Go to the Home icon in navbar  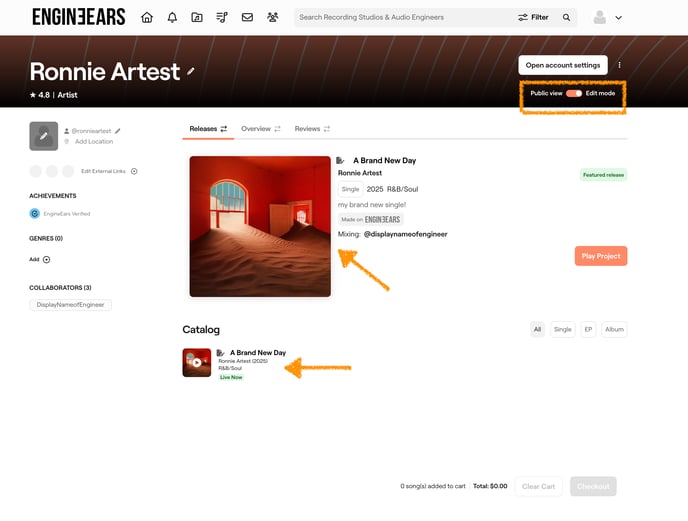tap(147, 17)
